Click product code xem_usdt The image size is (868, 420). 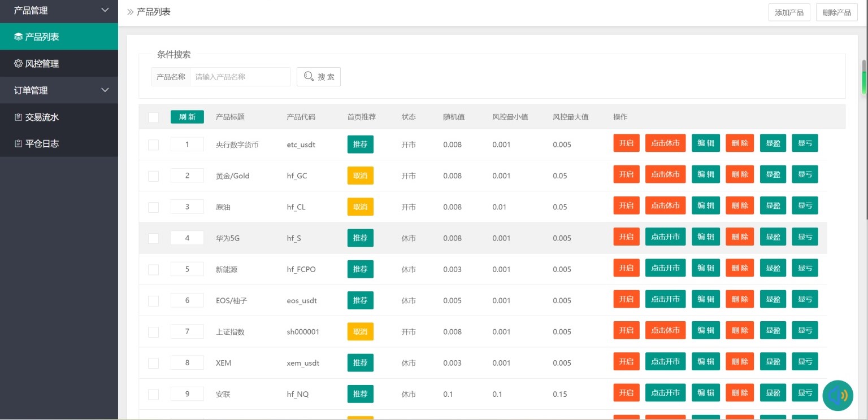point(303,363)
